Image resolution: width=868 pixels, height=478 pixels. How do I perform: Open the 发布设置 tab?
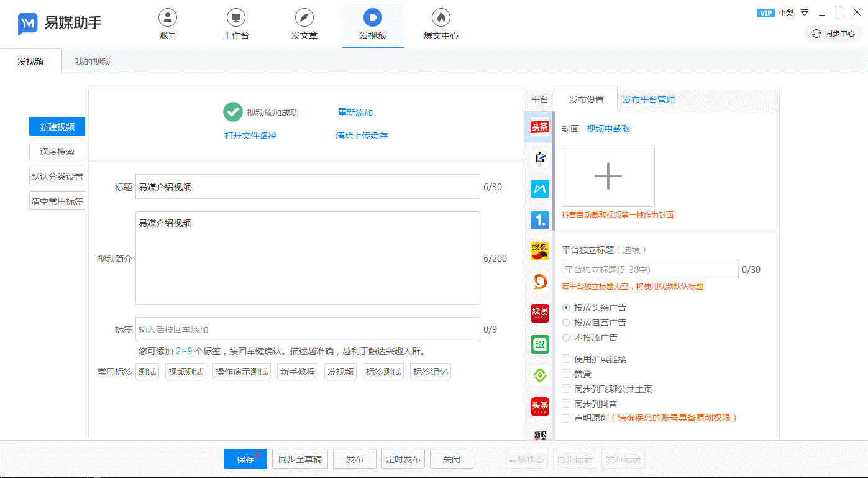point(587,99)
